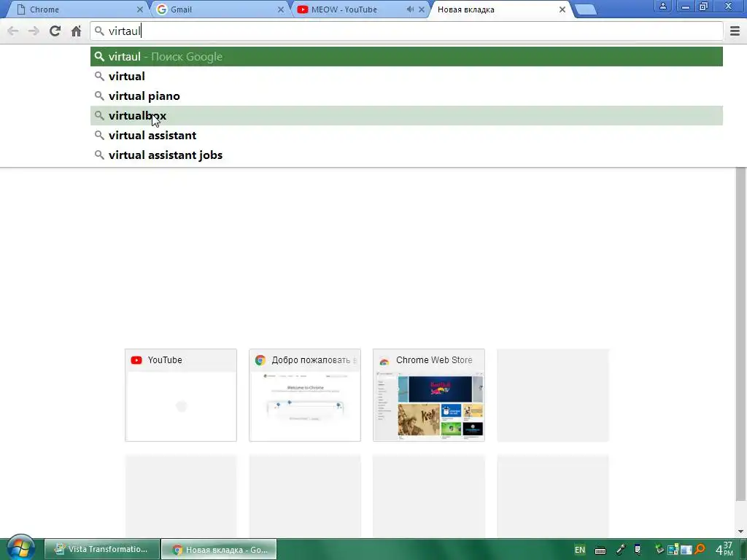Switch to the Chrome tab
The width and height of the screenshot is (747, 560).
79,9
